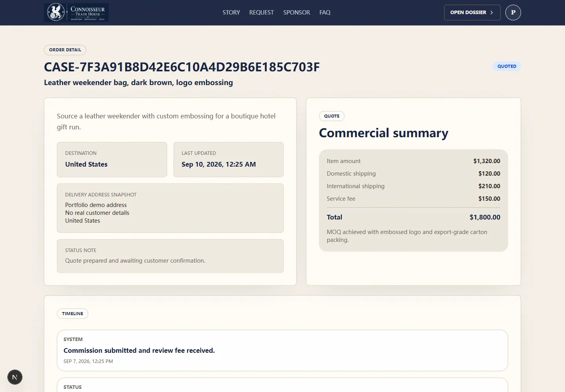This screenshot has width=565, height=392.
Task: Click the Item amount label
Action: 344,161
